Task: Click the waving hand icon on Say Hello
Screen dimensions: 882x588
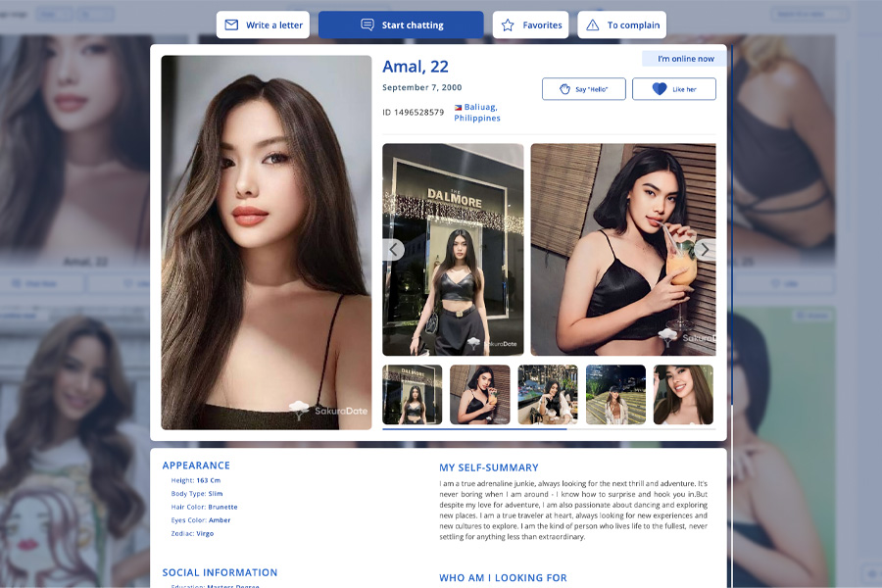Action: point(564,89)
